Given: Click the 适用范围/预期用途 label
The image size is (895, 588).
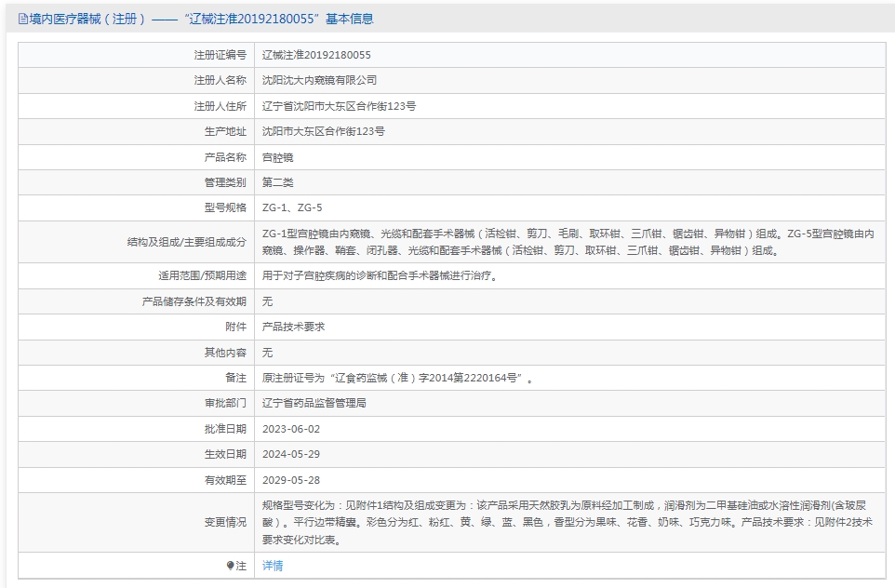Looking at the screenshot, I should [203, 275].
